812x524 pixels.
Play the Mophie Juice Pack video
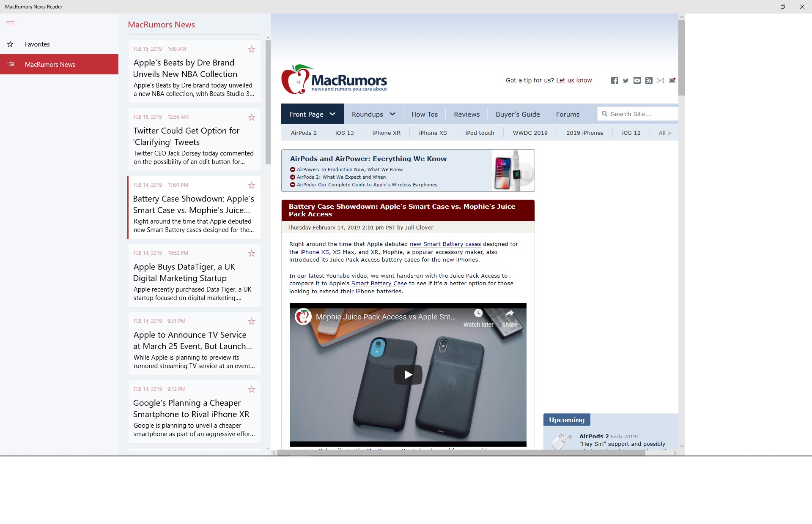408,374
